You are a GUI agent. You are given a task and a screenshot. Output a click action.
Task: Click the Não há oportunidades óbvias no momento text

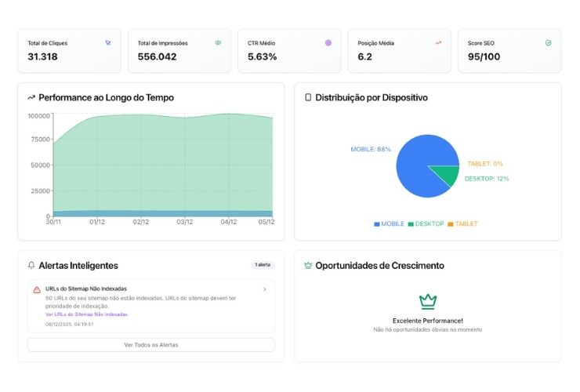click(x=428, y=329)
